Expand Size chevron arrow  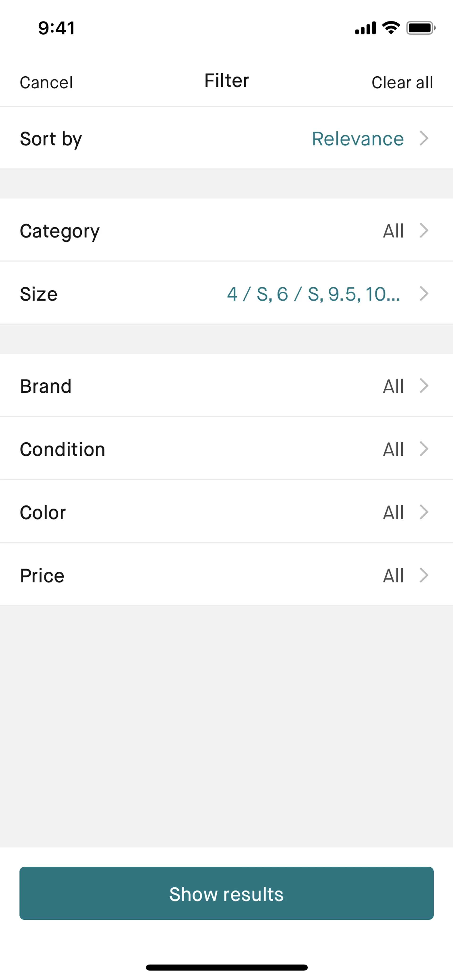tap(424, 294)
